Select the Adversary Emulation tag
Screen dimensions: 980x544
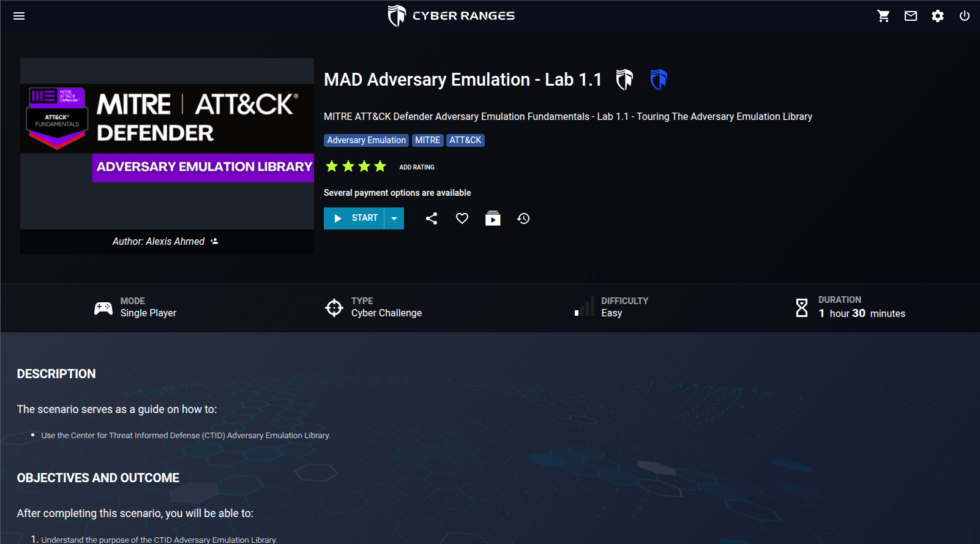point(366,140)
